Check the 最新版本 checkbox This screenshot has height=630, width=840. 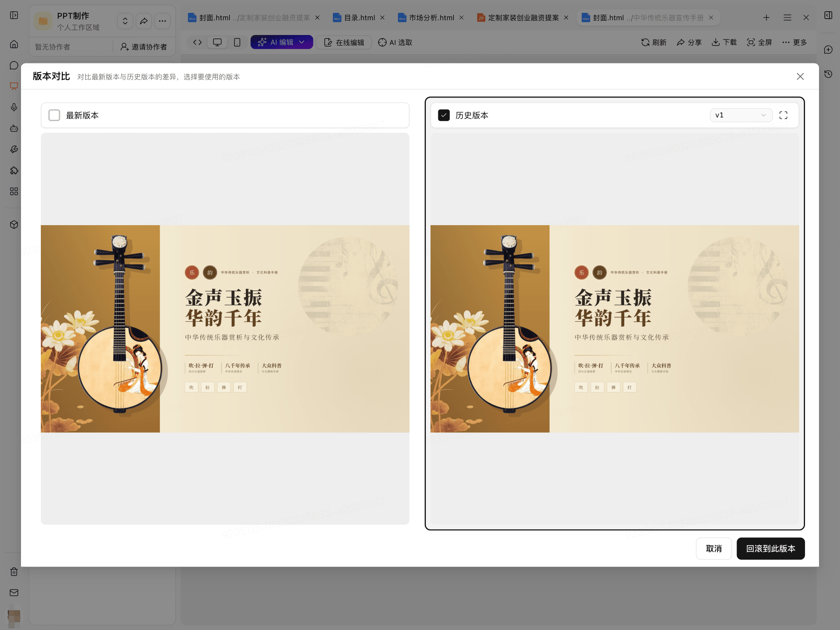pos(54,115)
